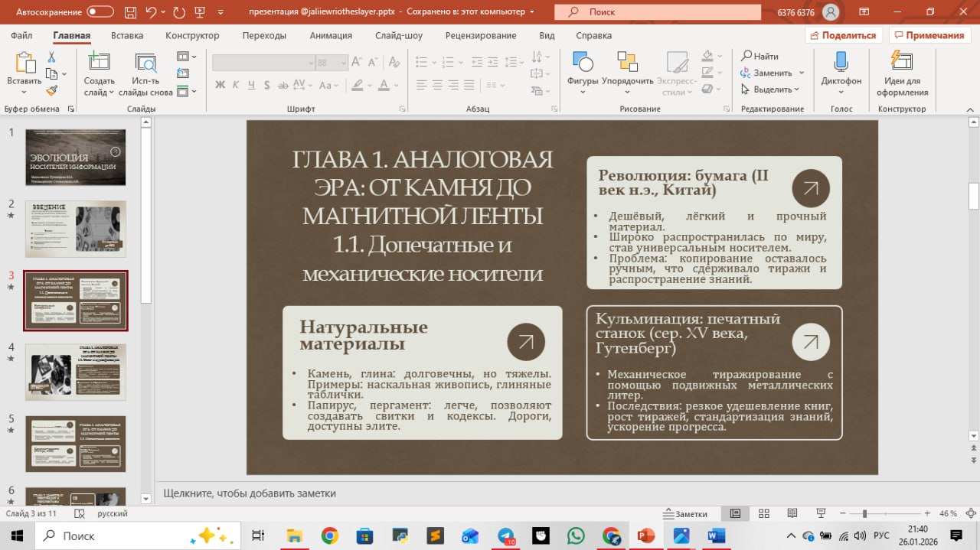
Task: Open the font name combo box
Action: (x=264, y=63)
